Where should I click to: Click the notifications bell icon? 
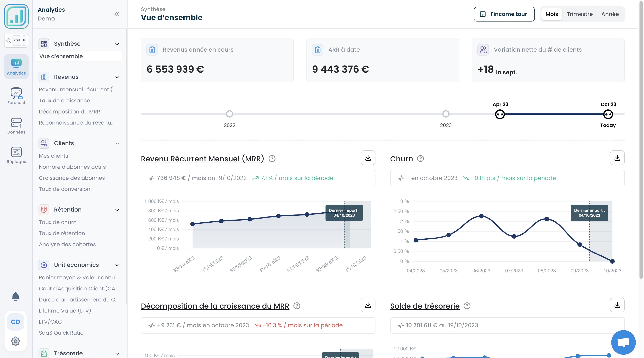16,297
